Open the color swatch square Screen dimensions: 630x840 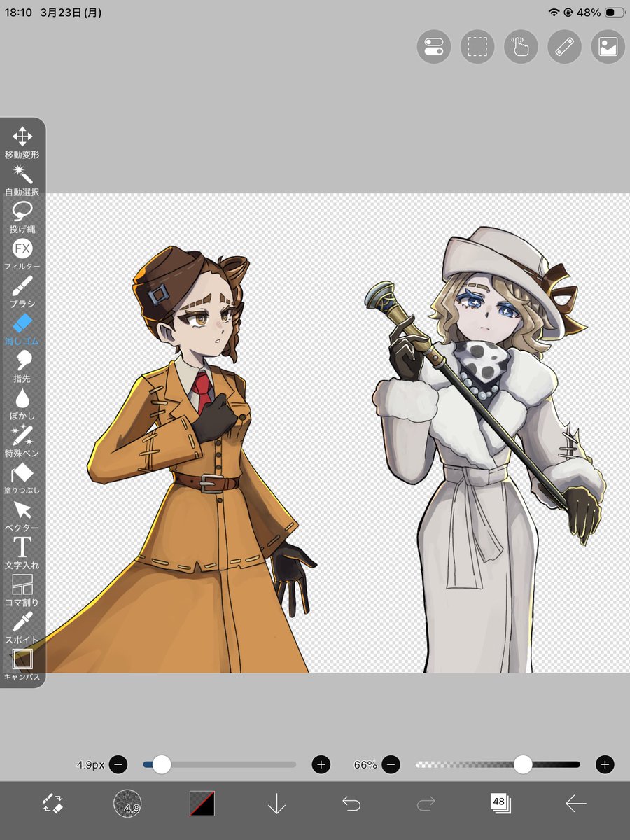[x=202, y=804]
